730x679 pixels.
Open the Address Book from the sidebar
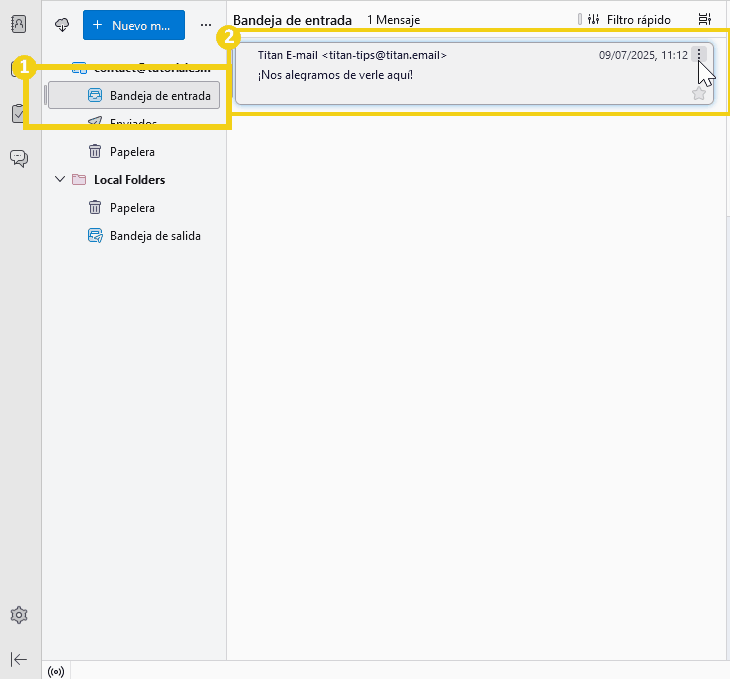pos(19,26)
